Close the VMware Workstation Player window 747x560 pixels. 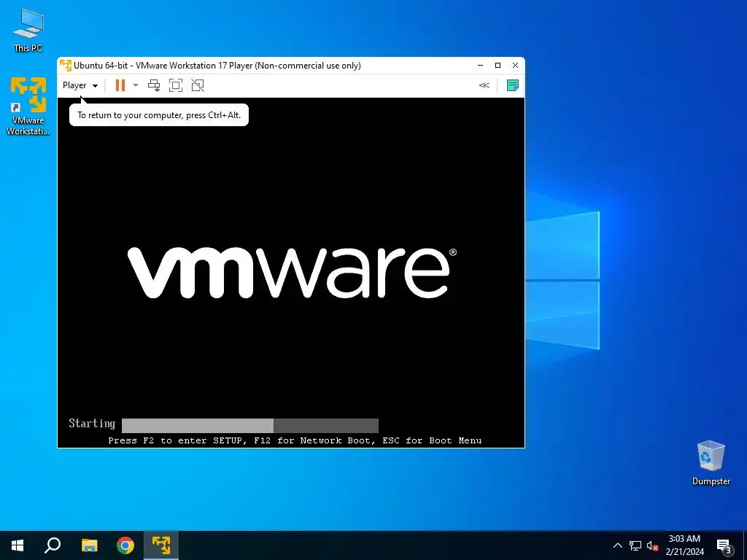coord(515,65)
